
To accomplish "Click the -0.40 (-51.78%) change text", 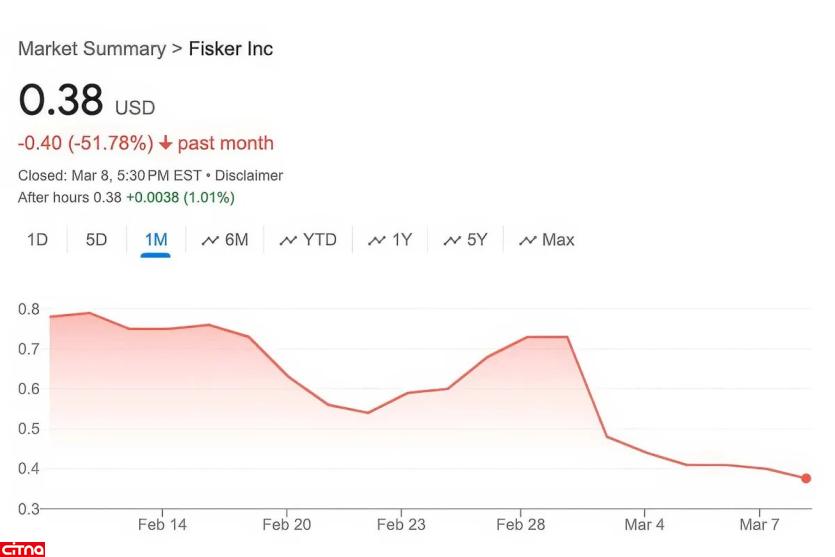I will click(x=85, y=144).
